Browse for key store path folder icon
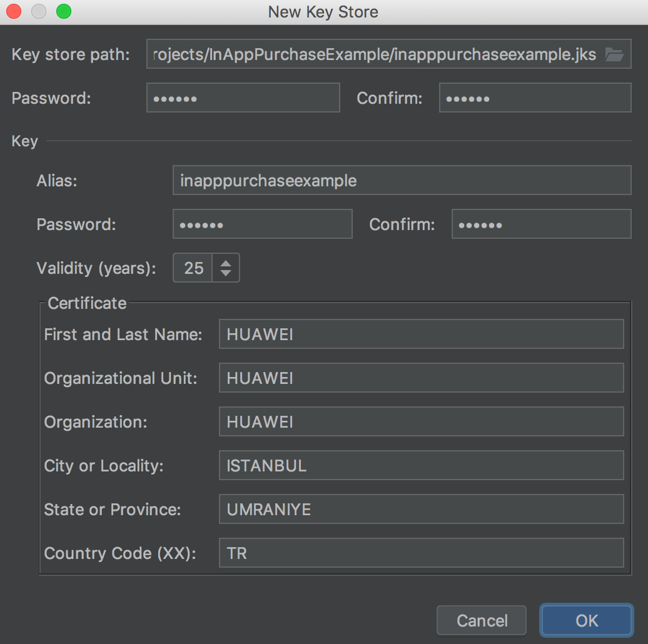648x644 pixels. (614, 54)
